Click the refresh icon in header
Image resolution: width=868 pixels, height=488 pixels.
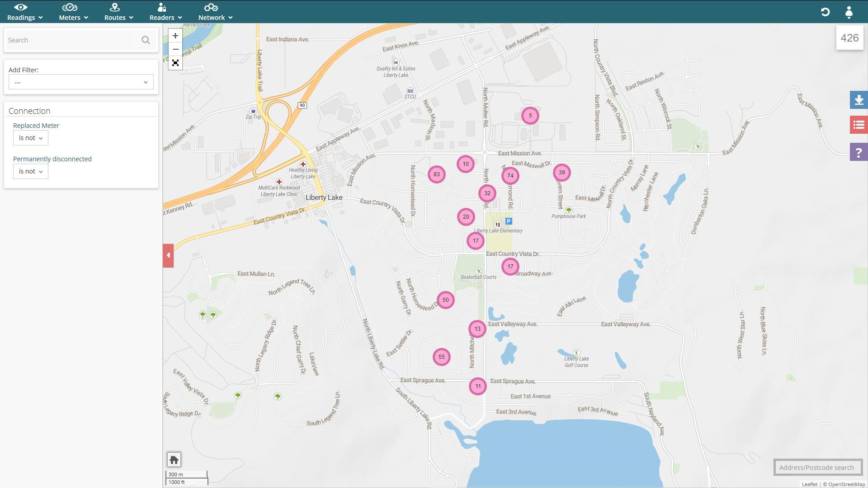coord(825,12)
